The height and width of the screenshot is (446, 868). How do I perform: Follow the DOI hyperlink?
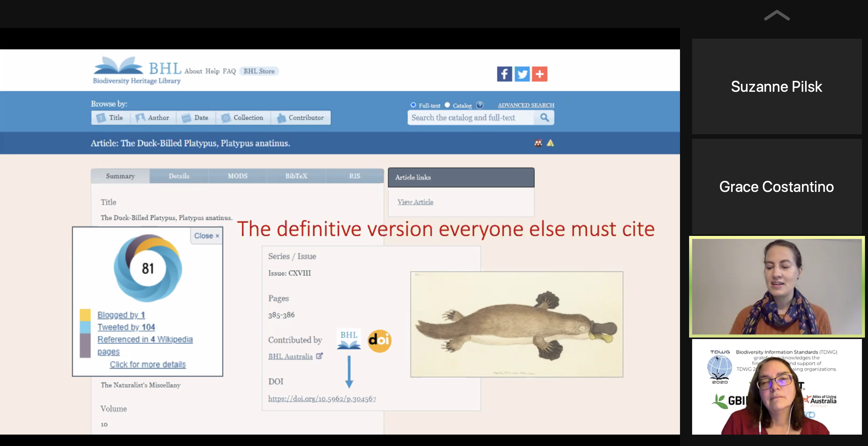pos(322,399)
